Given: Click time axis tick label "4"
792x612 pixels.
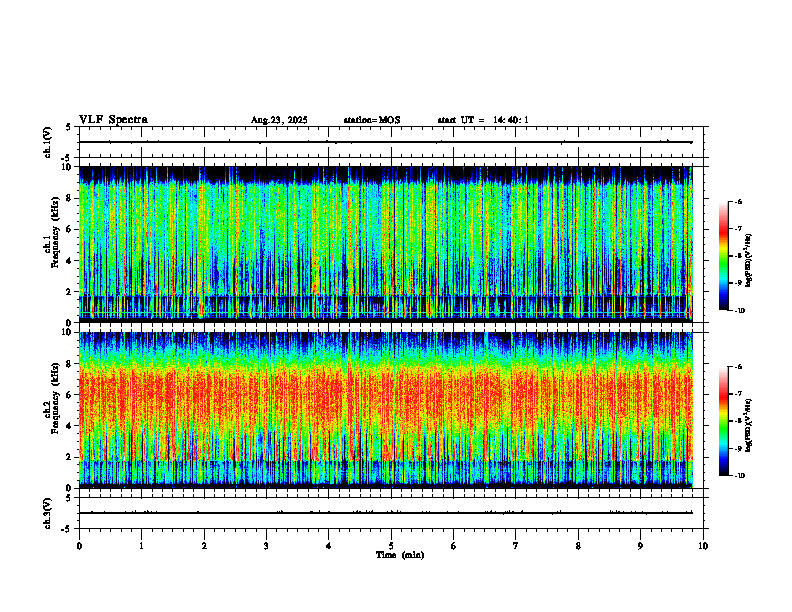Looking at the screenshot, I should 329,546.
